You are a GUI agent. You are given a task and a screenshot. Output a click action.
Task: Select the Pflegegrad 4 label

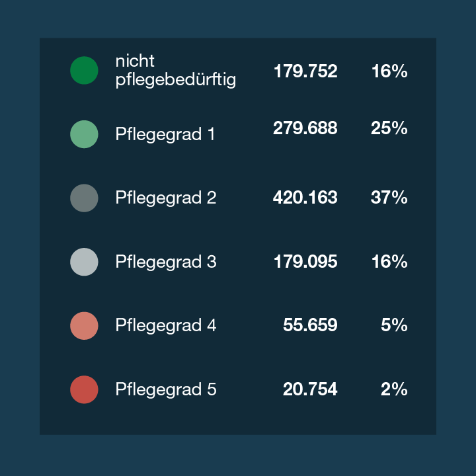coord(166,326)
